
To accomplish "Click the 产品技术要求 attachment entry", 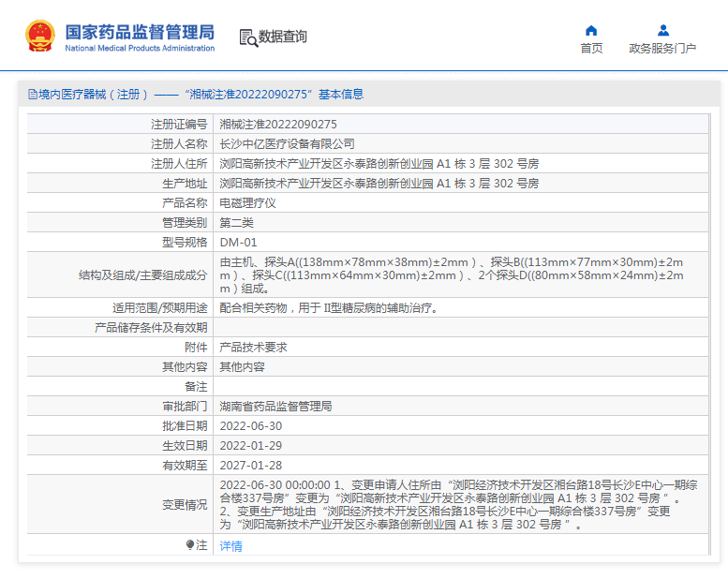I will [x=254, y=348].
